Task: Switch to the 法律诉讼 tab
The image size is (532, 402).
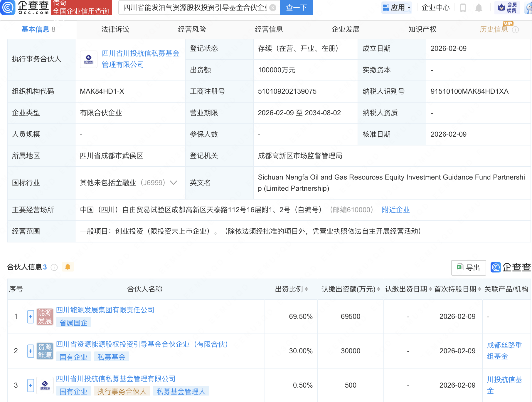Action: [x=115, y=29]
